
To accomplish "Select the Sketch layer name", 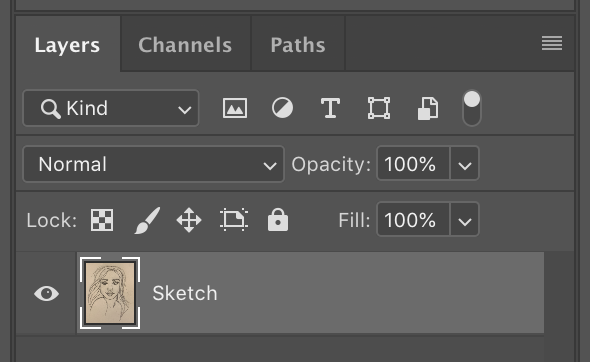I will pyautogui.click(x=185, y=293).
